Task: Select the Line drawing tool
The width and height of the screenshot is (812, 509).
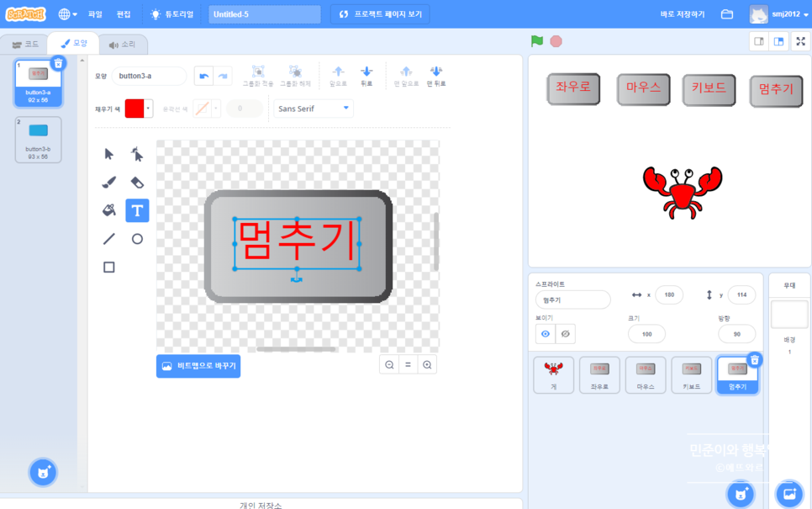Action: click(x=108, y=239)
